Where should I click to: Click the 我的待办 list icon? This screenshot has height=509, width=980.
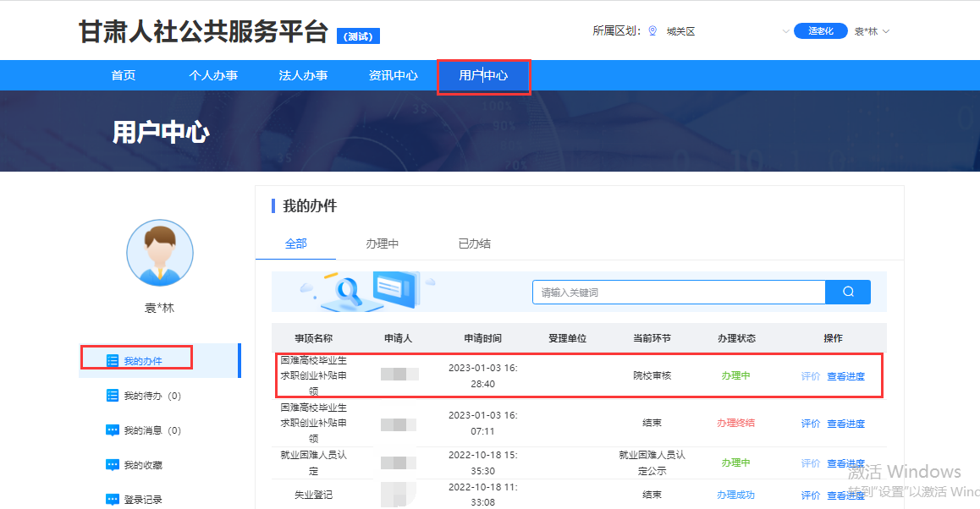[x=113, y=396]
